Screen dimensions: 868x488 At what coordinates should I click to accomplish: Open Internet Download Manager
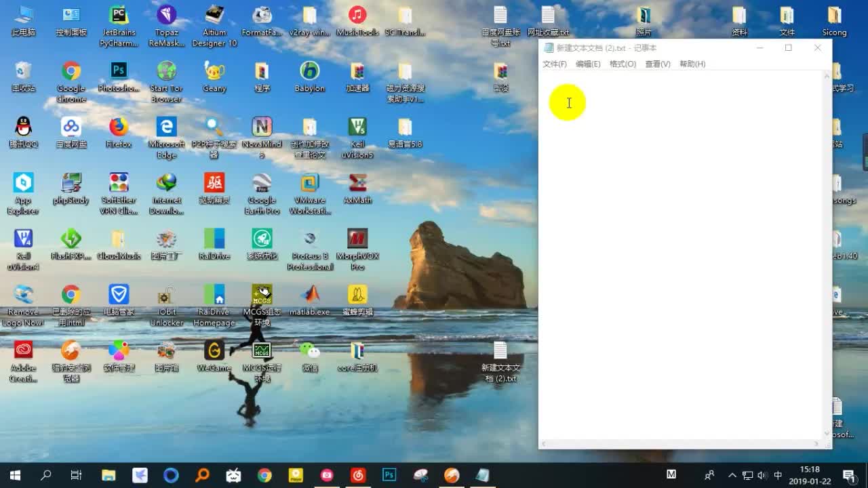167,183
